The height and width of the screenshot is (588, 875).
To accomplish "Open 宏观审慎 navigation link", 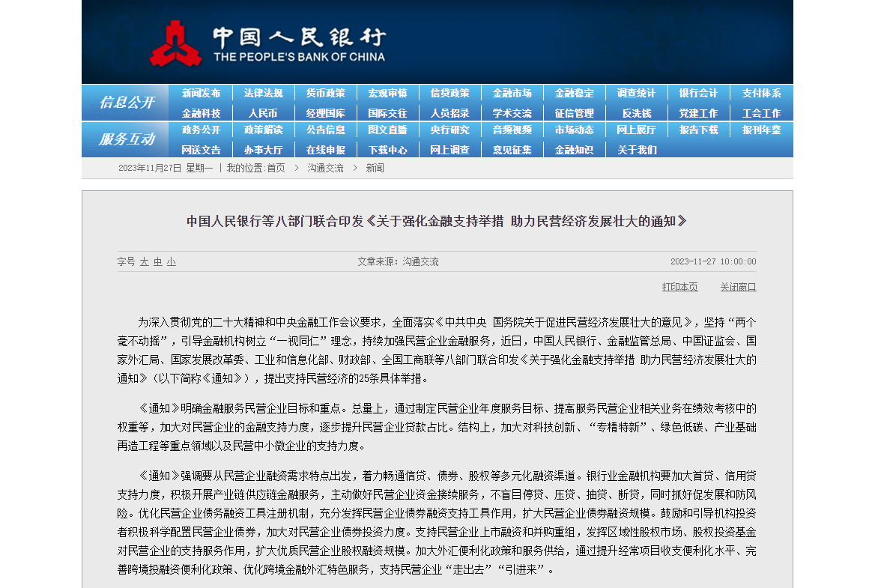I will [x=387, y=93].
